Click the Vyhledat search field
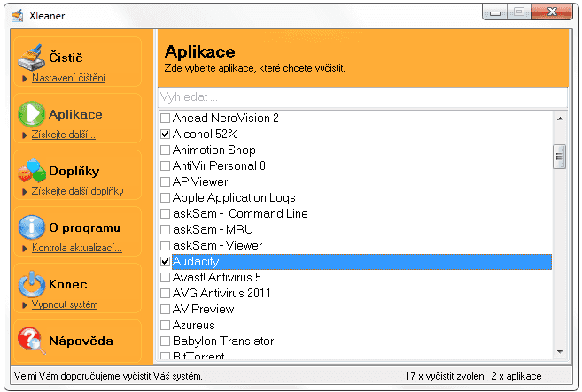The image size is (582, 392). (362, 97)
